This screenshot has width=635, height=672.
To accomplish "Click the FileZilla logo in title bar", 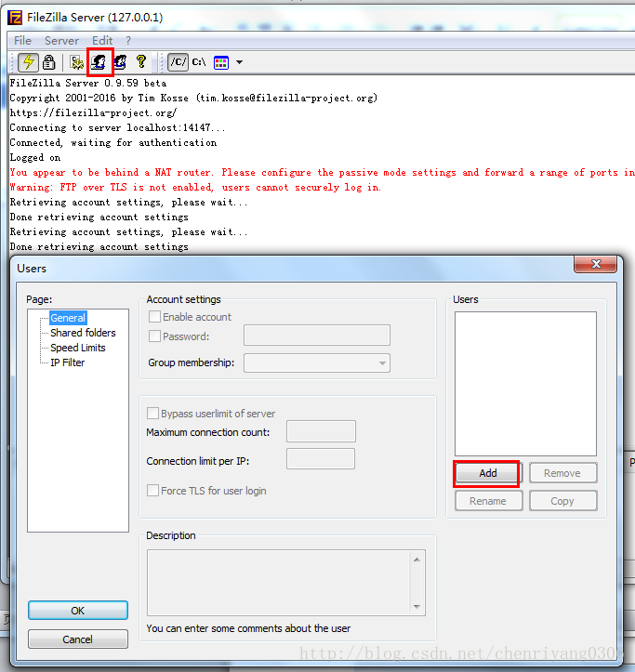I will pos(16,18).
